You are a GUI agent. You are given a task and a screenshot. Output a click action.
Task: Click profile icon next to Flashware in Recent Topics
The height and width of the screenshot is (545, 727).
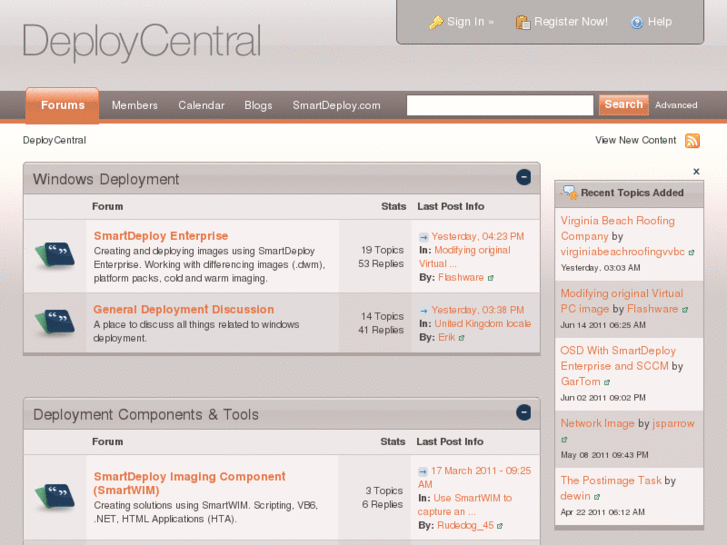pyautogui.click(x=685, y=310)
